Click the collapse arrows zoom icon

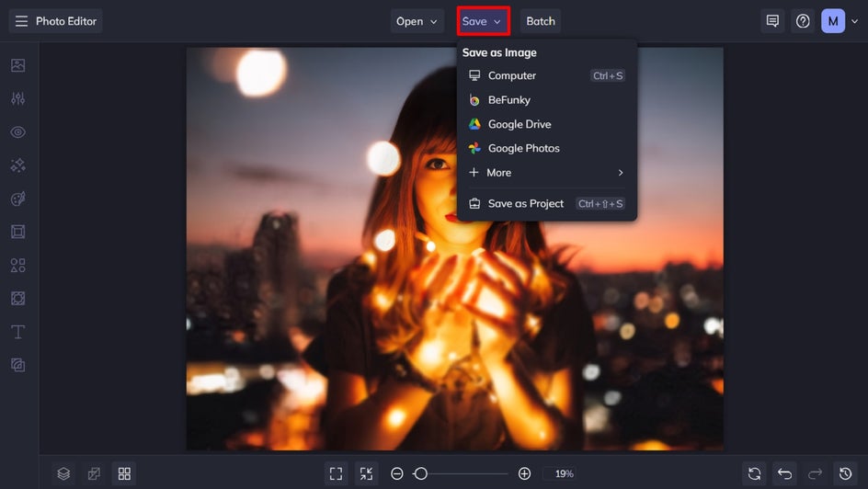pos(367,473)
